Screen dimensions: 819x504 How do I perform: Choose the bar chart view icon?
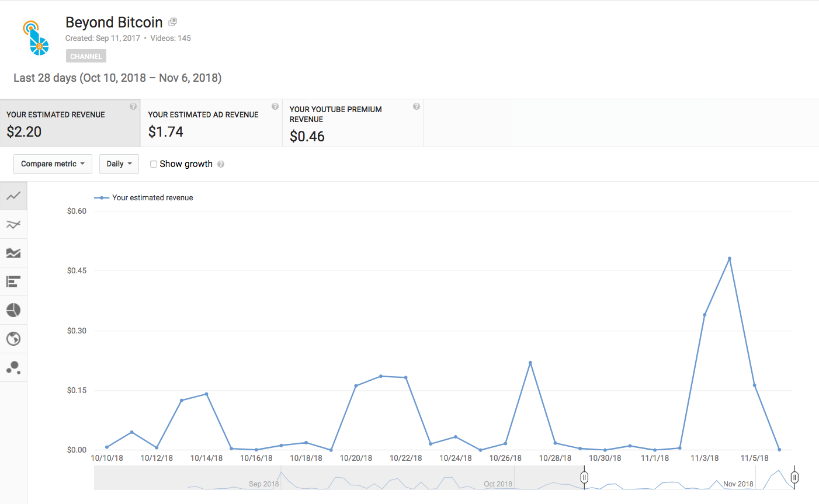(x=13, y=281)
